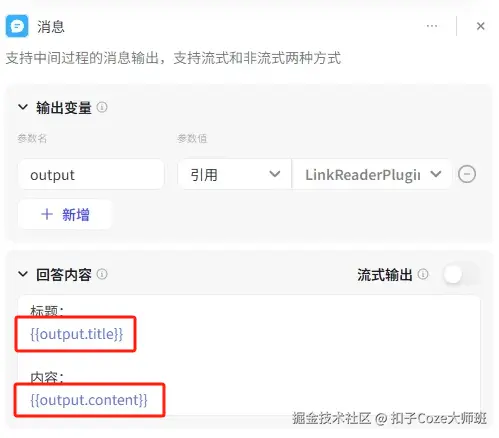Open the LinkReaderPlugin reference dropdown
Image resolution: width=499 pixels, height=438 pixels.
tap(372, 174)
